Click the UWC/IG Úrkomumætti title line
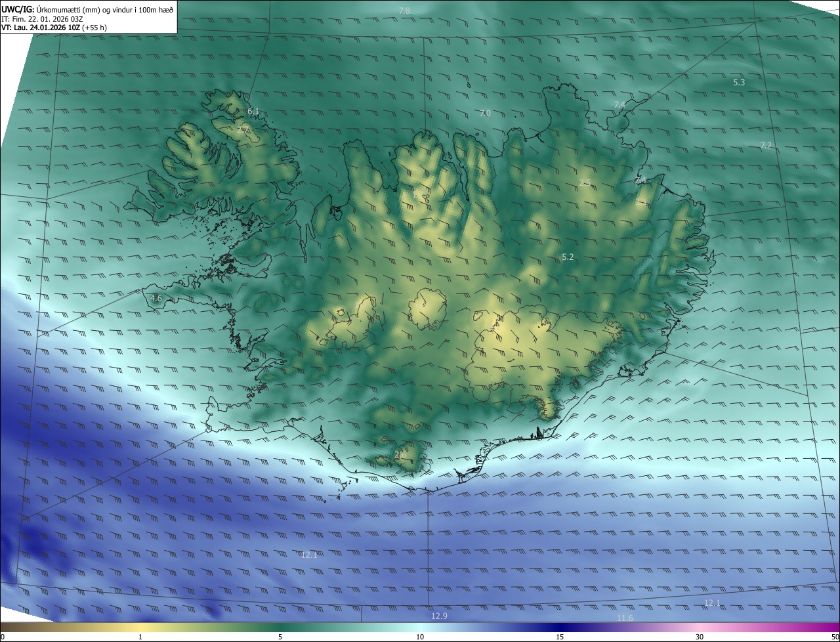The width and height of the screenshot is (840, 642). point(87,9)
